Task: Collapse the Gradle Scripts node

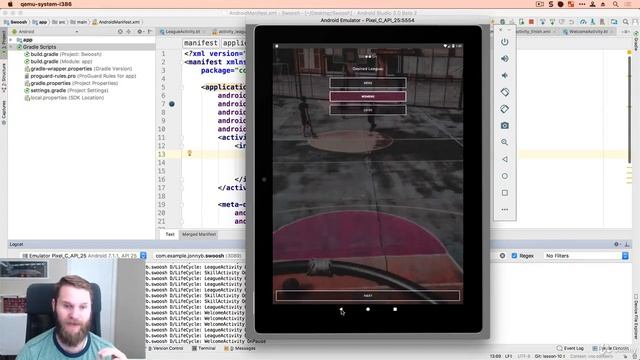Action: tap(11, 47)
